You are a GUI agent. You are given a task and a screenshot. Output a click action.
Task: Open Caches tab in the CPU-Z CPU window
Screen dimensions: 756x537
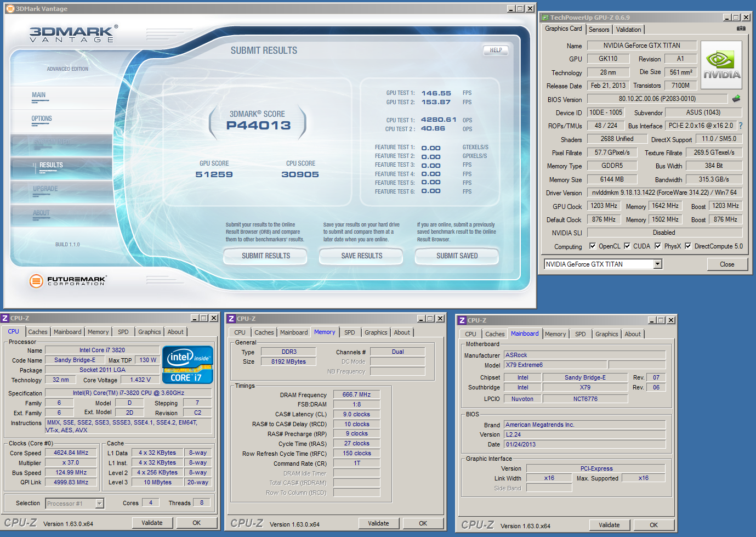coord(38,332)
